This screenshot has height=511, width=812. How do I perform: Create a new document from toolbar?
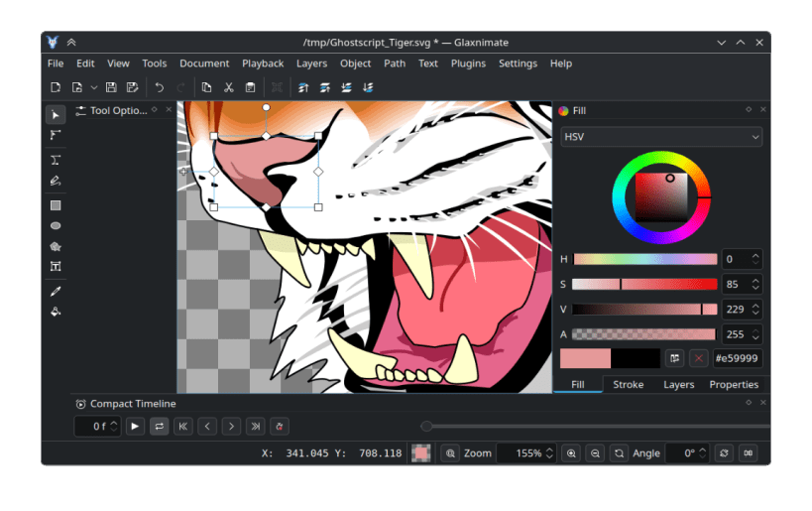56,87
